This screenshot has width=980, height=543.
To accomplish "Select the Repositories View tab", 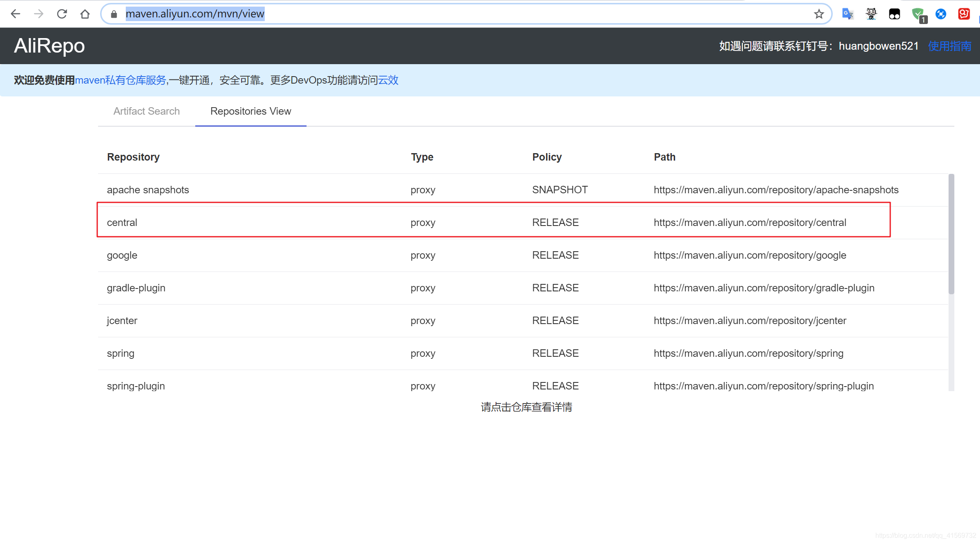I will (251, 111).
